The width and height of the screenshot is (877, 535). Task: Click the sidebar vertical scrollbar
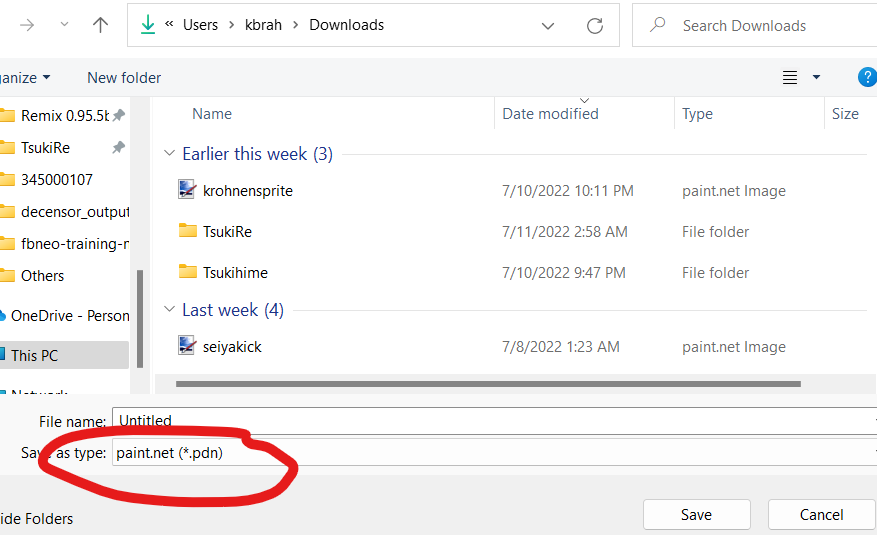140,319
